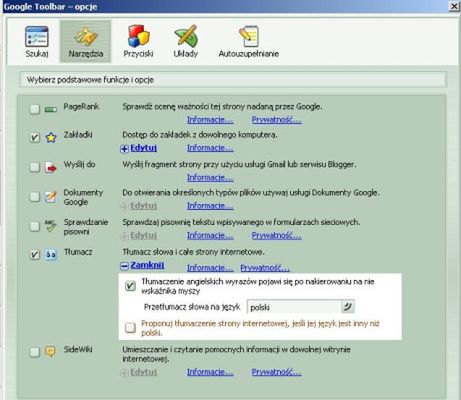461x400 pixels.
Task: Open the Autouzupełnianie notepad icon
Action: 249,36
